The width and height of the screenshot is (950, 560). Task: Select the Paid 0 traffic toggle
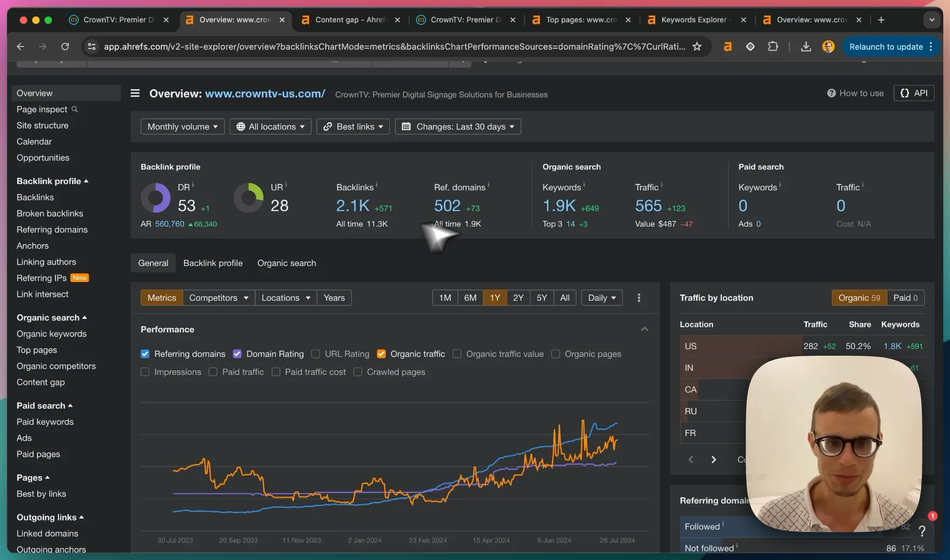905,298
